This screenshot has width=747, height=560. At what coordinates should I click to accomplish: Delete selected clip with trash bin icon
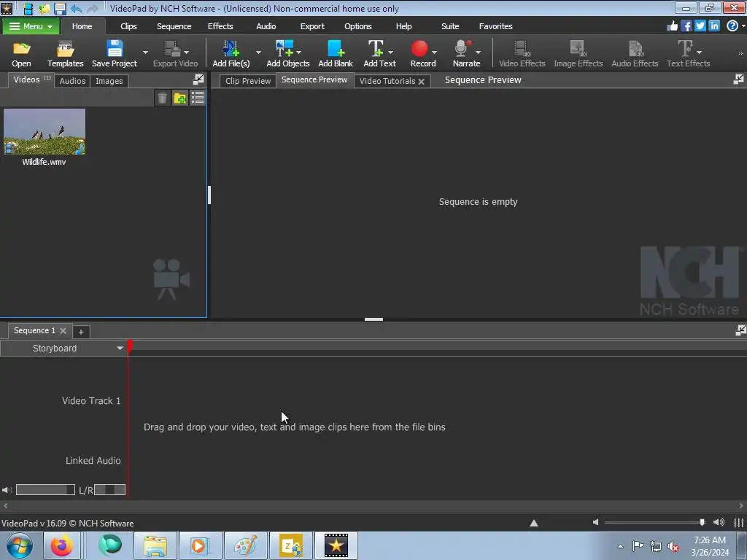[x=162, y=98]
